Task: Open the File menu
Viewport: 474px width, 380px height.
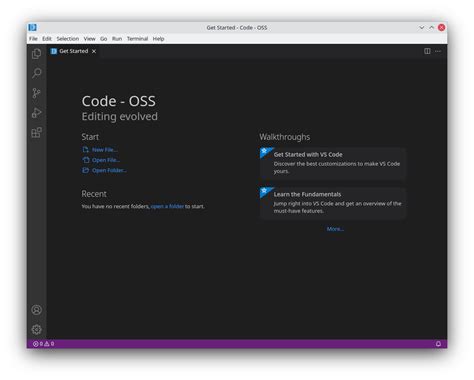Action: [33, 39]
